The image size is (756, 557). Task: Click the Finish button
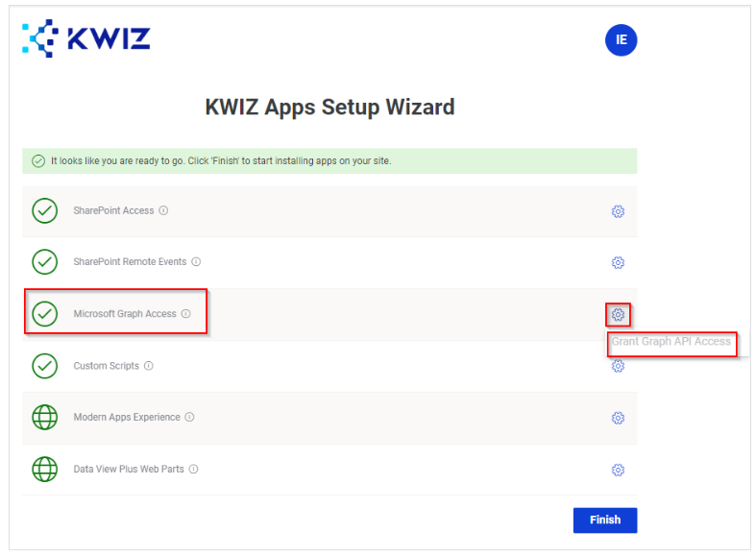coord(605,520)
